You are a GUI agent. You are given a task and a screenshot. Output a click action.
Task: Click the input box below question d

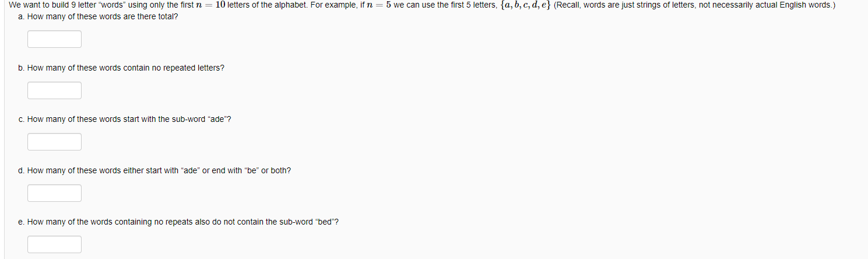(x=54, y=193)
